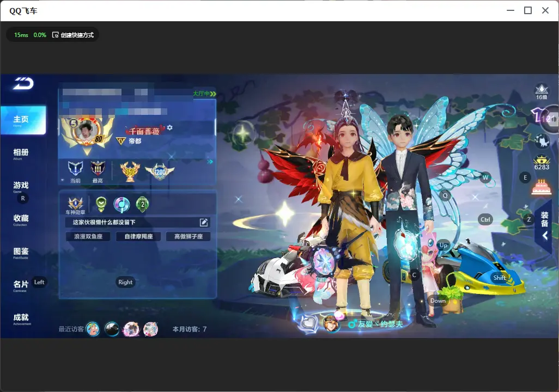
Task: Click the green shield medal icon
Action: 101,204
